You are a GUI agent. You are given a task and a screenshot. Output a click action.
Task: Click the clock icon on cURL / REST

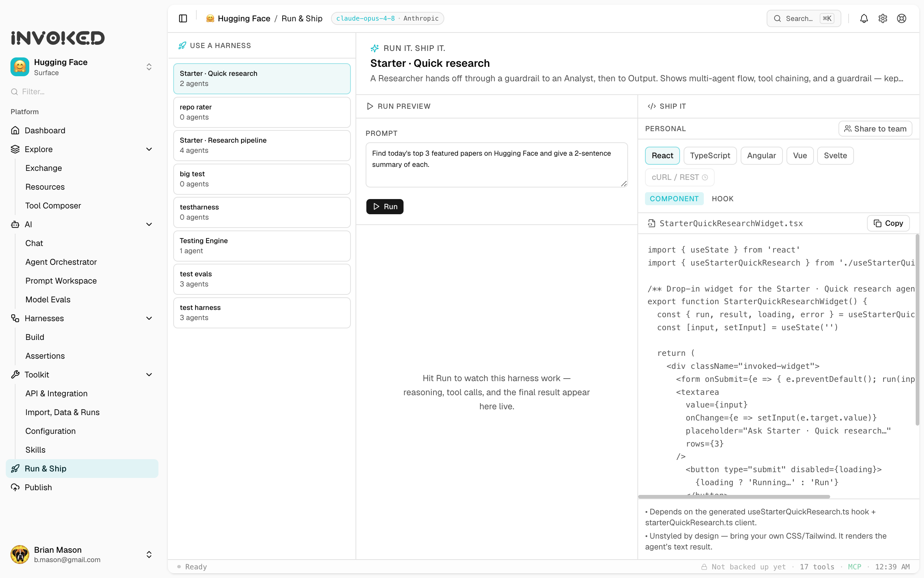[705, 177]
